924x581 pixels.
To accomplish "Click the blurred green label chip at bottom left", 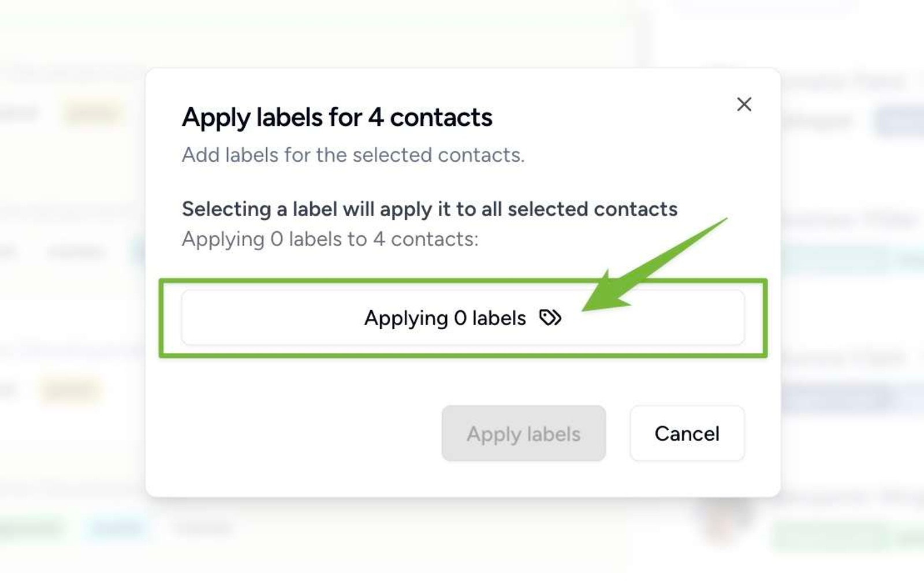I will pyautogui.click(x=32, y=527).
